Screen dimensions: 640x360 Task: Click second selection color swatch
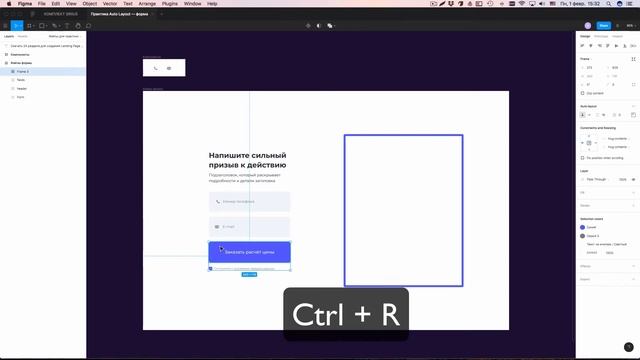point(582,236)
